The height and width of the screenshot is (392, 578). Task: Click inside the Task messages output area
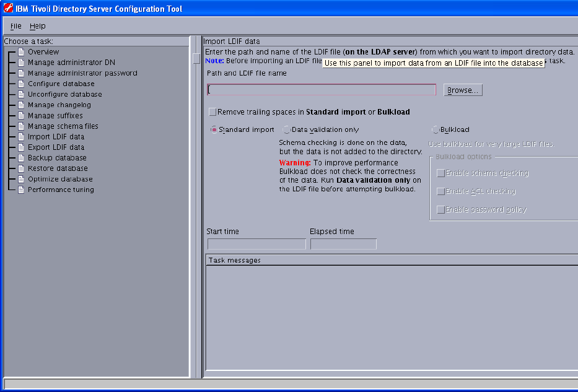392,318
